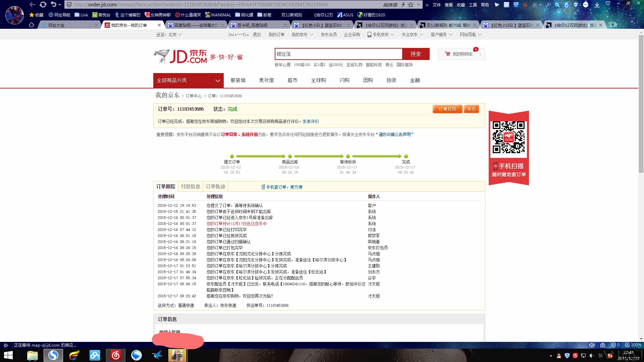Switch to the 付款信息 tab

pos(191,187)
